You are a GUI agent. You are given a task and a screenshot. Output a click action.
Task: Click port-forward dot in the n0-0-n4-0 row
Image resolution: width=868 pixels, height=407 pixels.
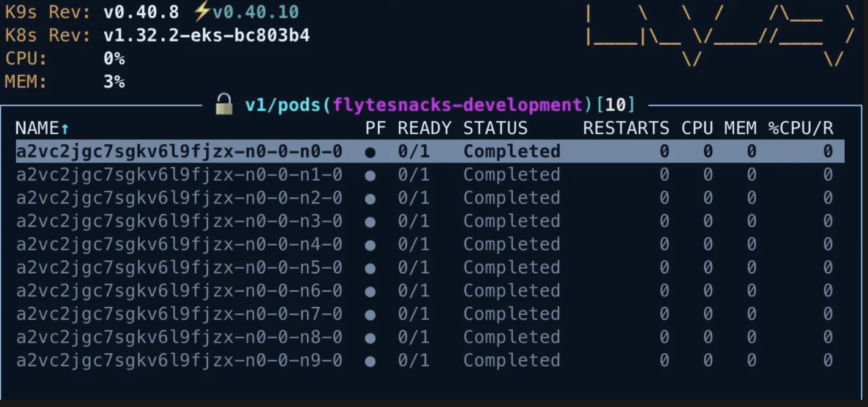point(370,245)
